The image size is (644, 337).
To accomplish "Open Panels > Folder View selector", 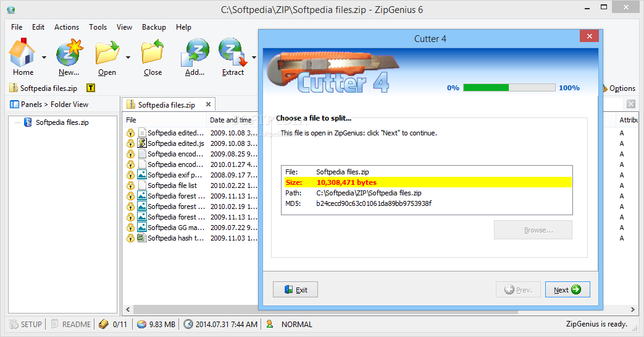I will click(x=49, y=105).
